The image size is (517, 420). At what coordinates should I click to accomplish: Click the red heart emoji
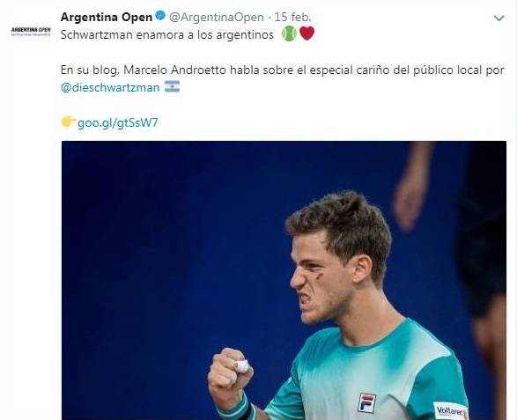(x=307, y=33)
